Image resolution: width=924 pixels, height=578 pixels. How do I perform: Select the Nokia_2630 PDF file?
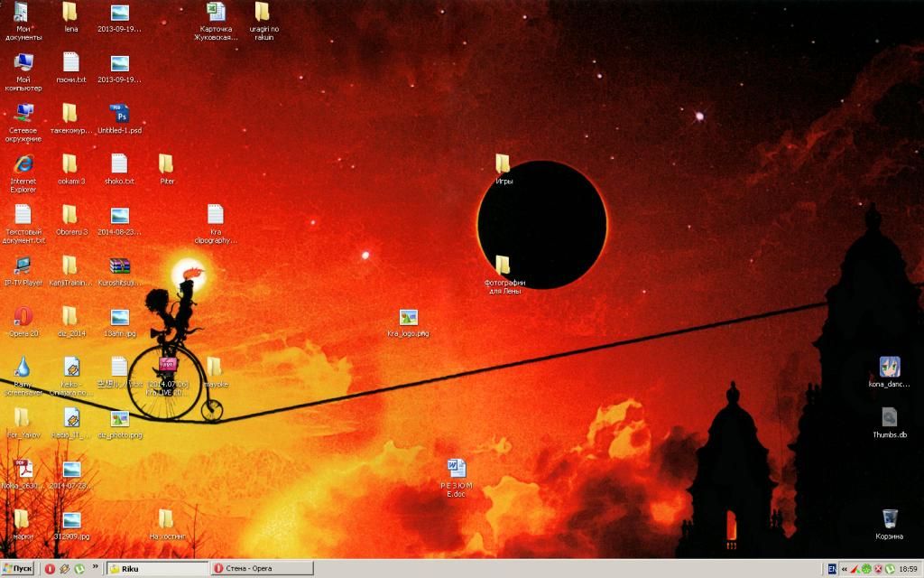point(23,469)
